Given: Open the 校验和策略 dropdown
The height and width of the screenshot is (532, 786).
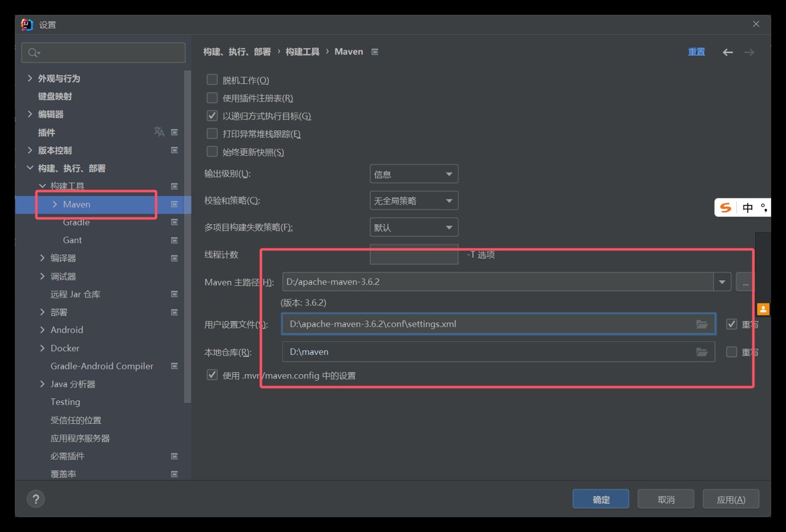Looking at the screenshot, I should pos(414,200).
